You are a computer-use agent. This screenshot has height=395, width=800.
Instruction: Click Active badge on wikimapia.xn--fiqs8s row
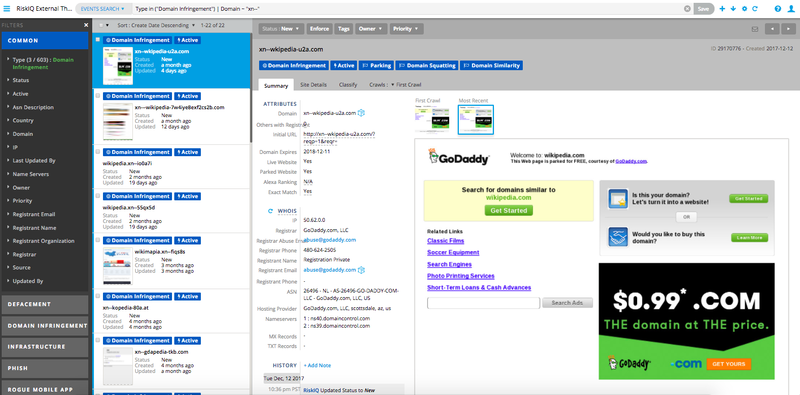(x=187, y=240)
